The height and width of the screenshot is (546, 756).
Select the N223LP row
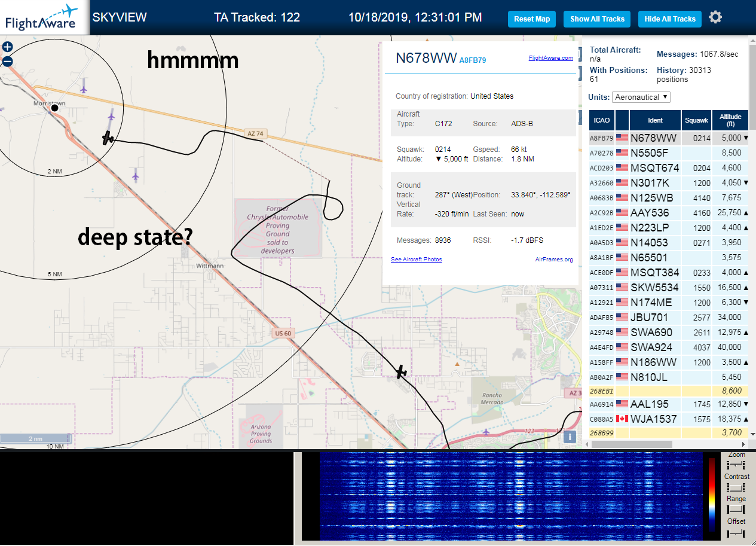pos(669,227)
